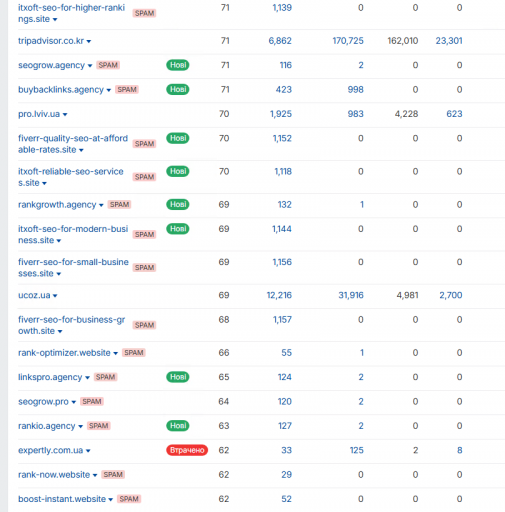Open fiverr-seo-for-business-growth.site link
The image size is (505, 512).
click(x=71, y=325)
